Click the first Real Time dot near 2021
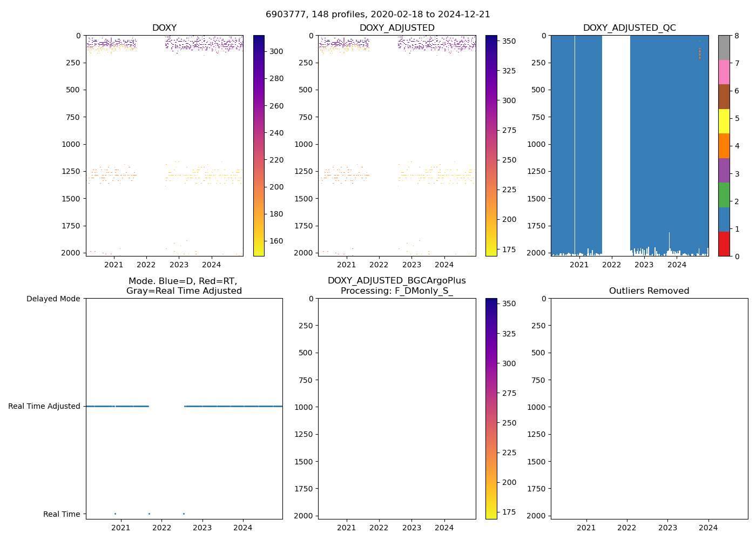 115,514
